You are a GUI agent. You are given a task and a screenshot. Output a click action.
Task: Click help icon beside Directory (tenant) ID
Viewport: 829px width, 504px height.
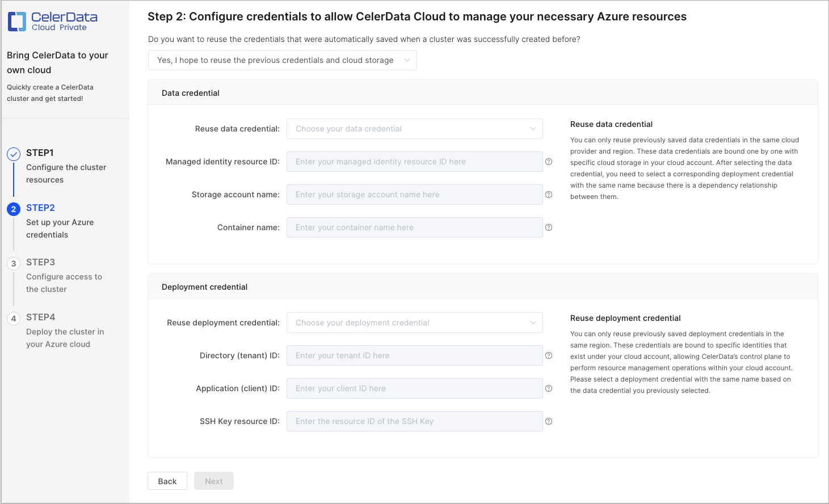coord(549,355)
